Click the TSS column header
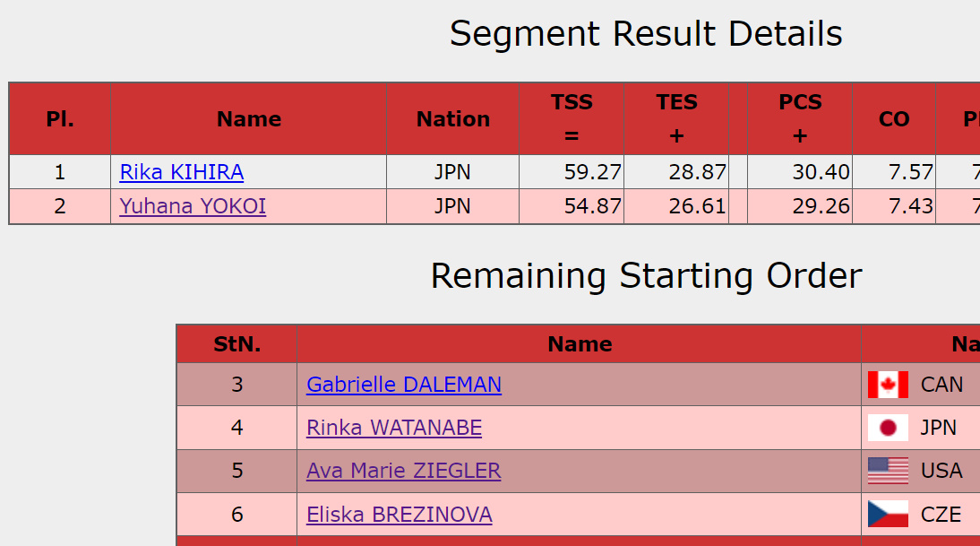Image resolution: width=980 pixels, height=546 pixels. click(572, 118)
